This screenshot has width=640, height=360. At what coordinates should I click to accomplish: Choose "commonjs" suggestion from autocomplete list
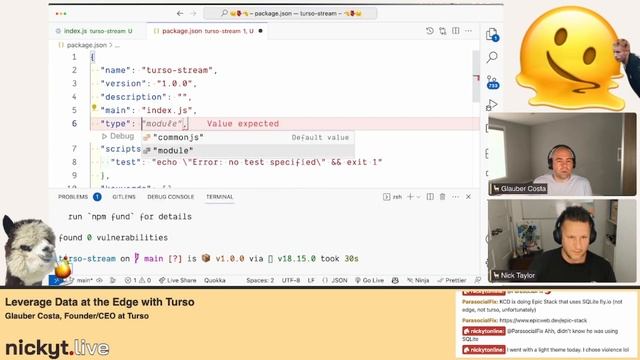[x=248, y=138]
